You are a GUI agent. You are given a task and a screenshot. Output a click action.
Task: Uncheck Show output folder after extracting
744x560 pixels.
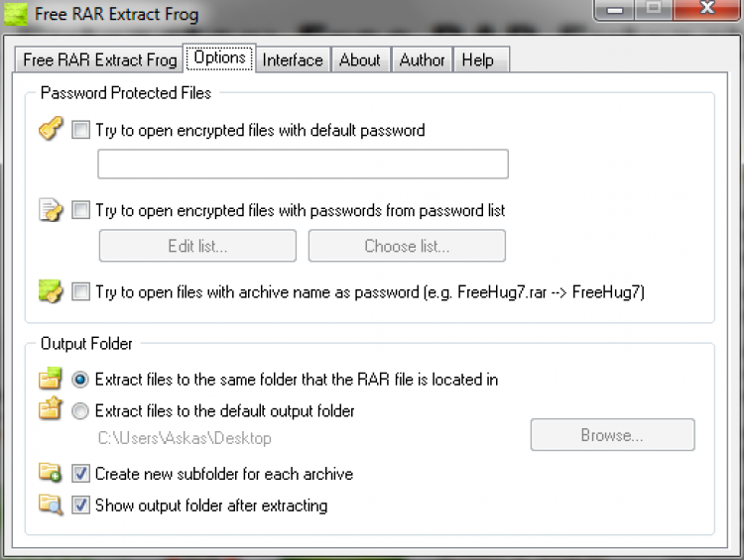point(81,505)
